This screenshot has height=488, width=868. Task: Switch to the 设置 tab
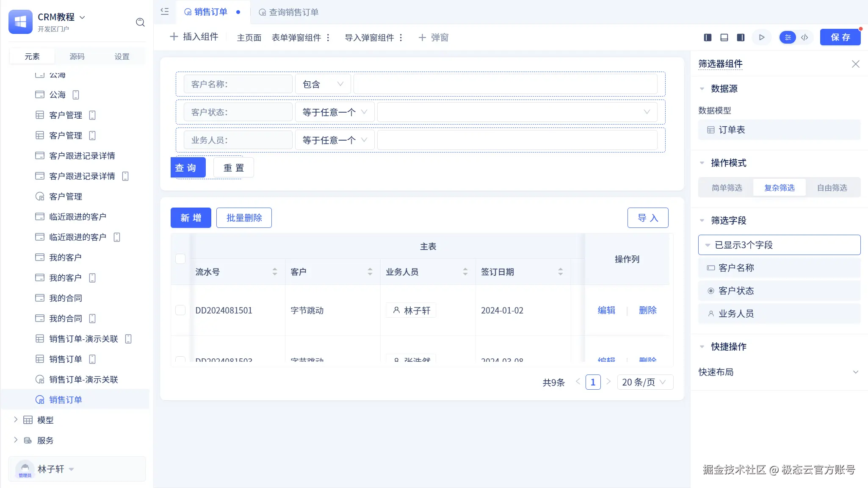122,56
